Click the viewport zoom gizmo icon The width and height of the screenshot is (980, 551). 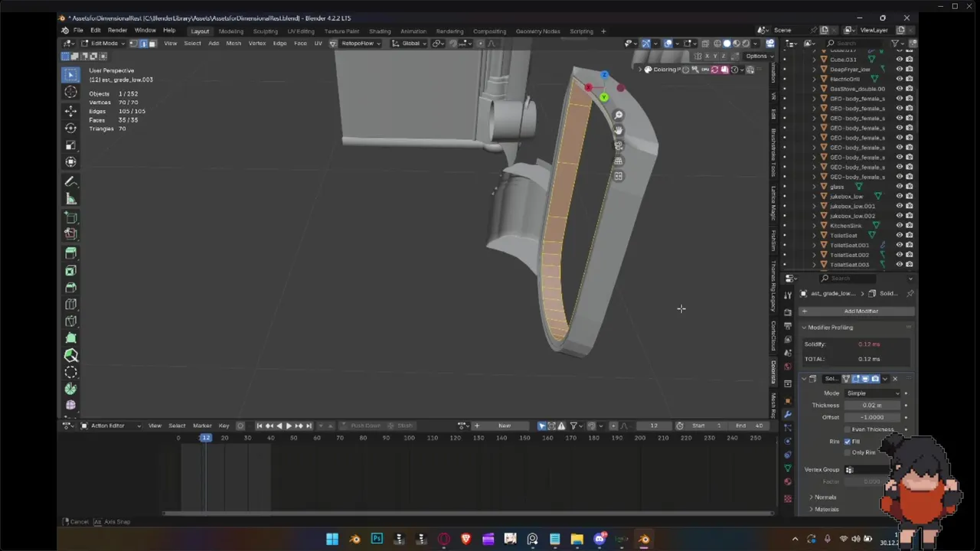pyautogui.click(x=619, y=115)
